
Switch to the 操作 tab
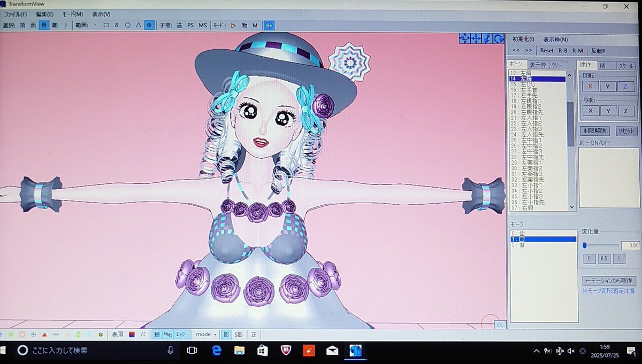587,65
